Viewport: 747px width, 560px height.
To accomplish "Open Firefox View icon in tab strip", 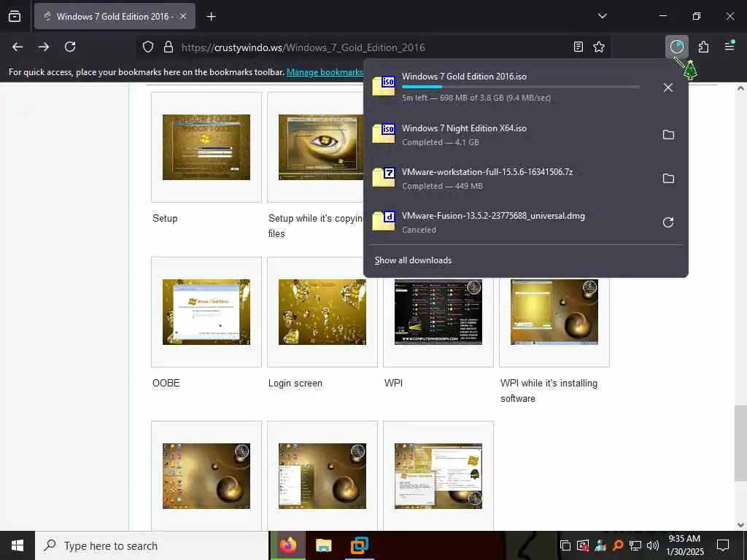I will 15,16.
